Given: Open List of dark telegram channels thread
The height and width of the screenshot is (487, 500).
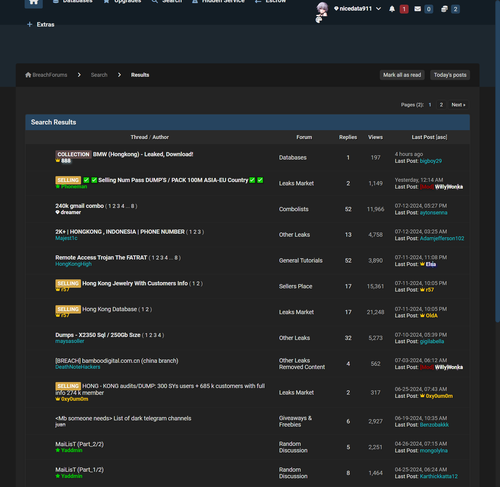Looking at the screenshot, I should [123, 418].
